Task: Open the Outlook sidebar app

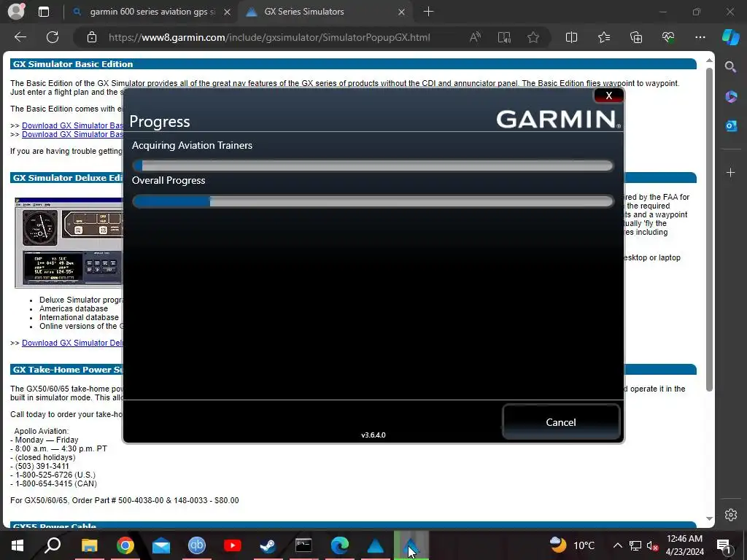Action: [x=731, y=125]
